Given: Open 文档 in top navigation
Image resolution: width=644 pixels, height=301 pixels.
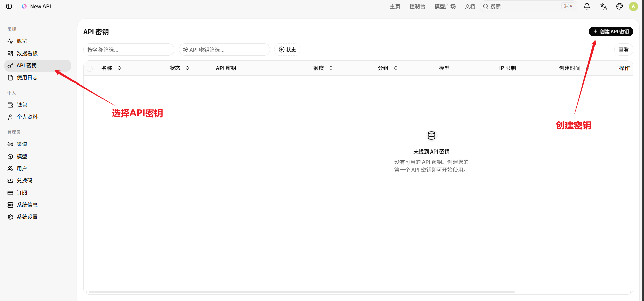Looking at the screenshot, I should 470,6.
